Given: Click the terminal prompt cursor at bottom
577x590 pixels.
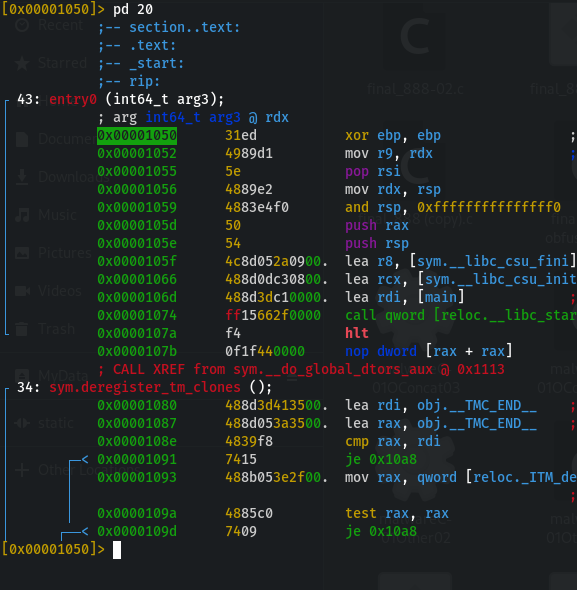Looking at the screenshot, I should pos(117,550).
